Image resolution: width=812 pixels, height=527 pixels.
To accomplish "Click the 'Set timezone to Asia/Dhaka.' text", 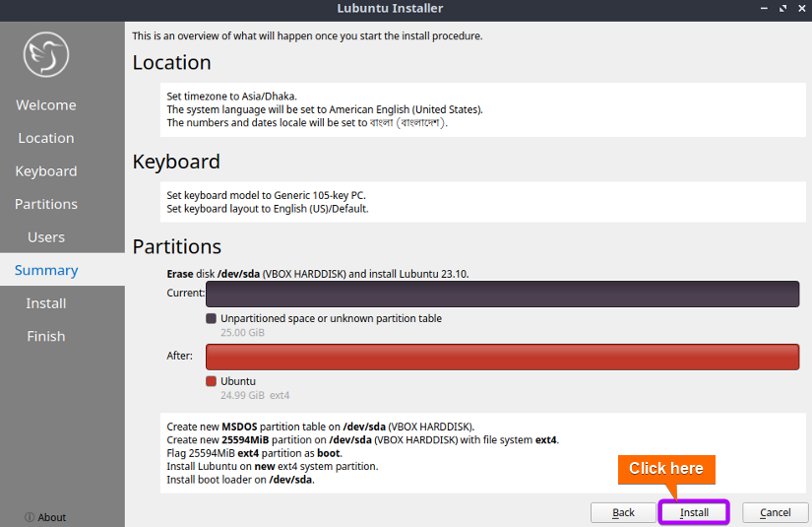I will pyautogui.click(x=231, y=97).
